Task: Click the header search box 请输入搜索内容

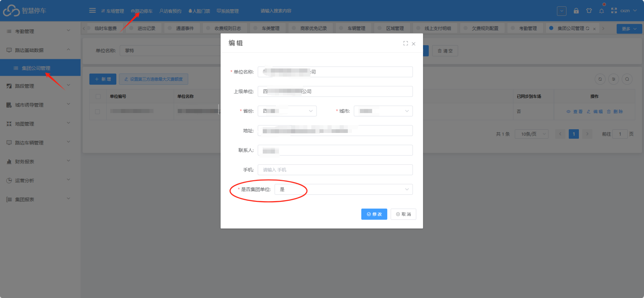Action: 276,11
